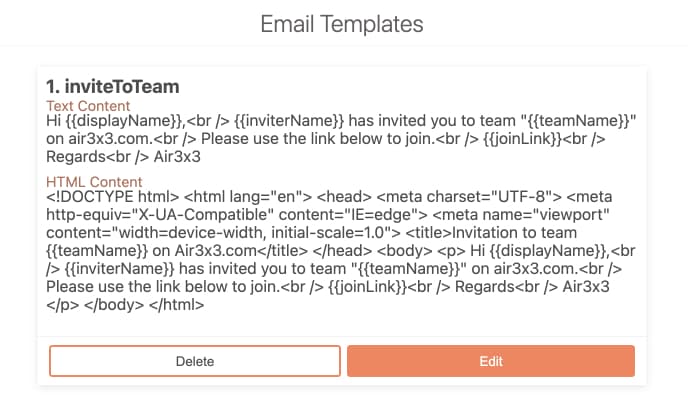688x411 pixels.
Task: Click the Delete button
Action: 194,361
